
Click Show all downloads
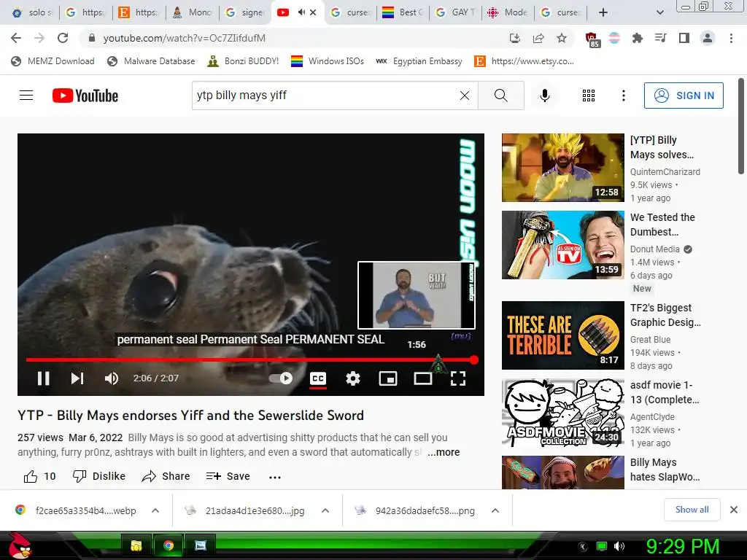pyautogui.click(x=692, y=510)
